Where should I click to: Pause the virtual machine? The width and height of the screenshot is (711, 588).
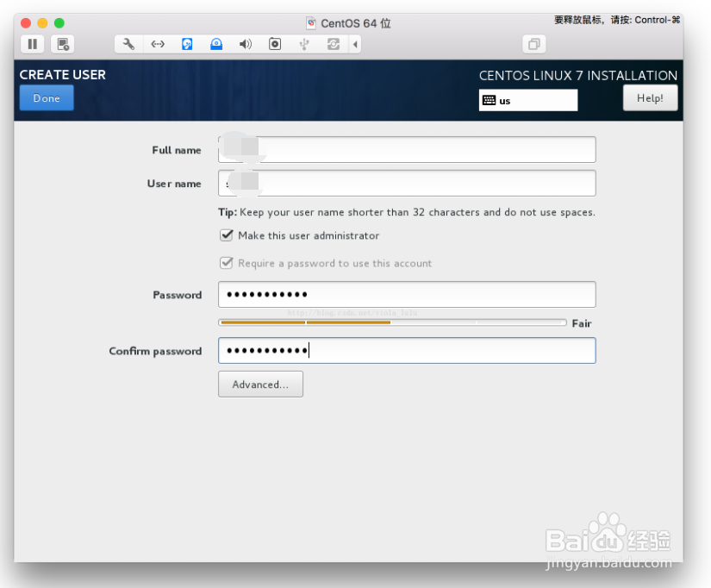[x=32, y=44]
